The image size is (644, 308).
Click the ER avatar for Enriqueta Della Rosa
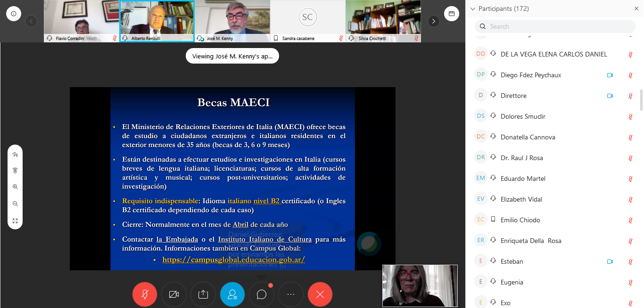481,241
